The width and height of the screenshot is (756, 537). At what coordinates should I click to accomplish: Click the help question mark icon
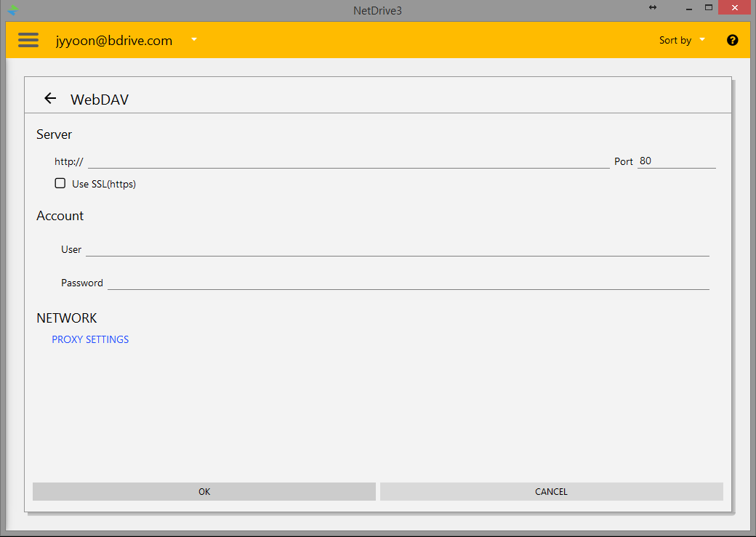coord(732,40)
